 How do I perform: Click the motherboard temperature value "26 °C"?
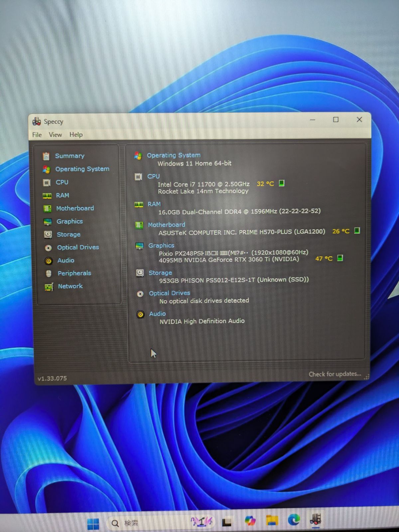341,231
